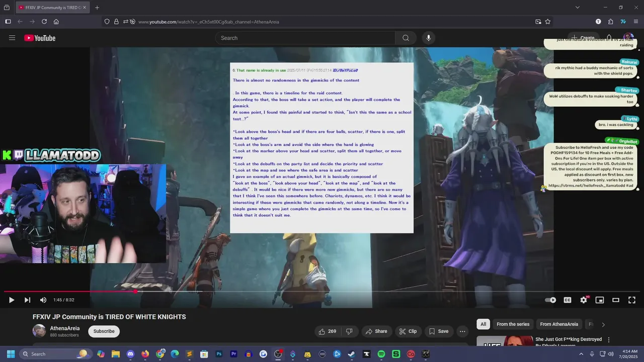Play the video

[11, 300]
